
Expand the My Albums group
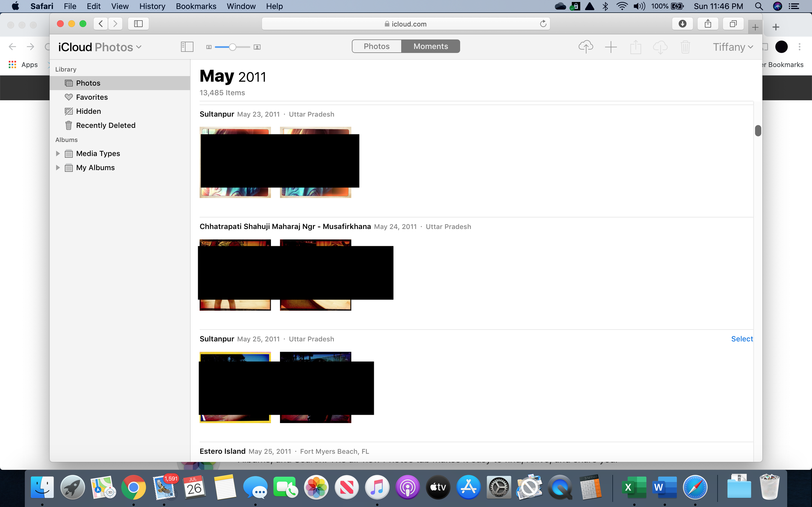(58, 168)
